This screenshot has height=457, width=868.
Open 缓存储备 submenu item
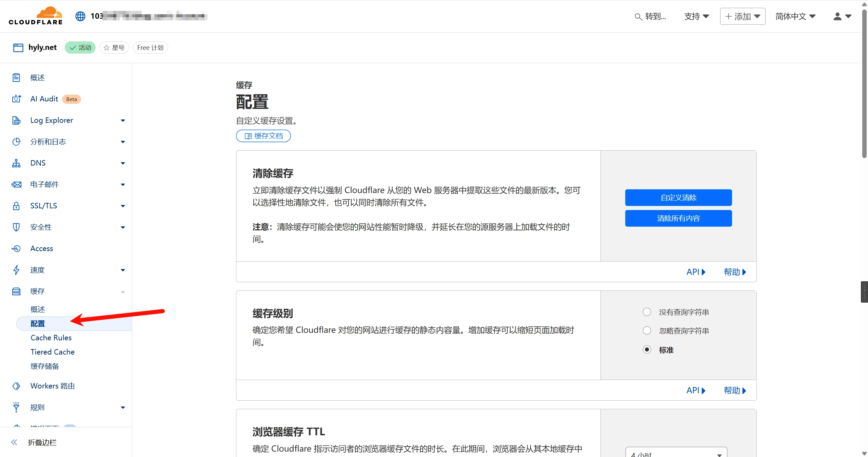[x=45, y=366]
